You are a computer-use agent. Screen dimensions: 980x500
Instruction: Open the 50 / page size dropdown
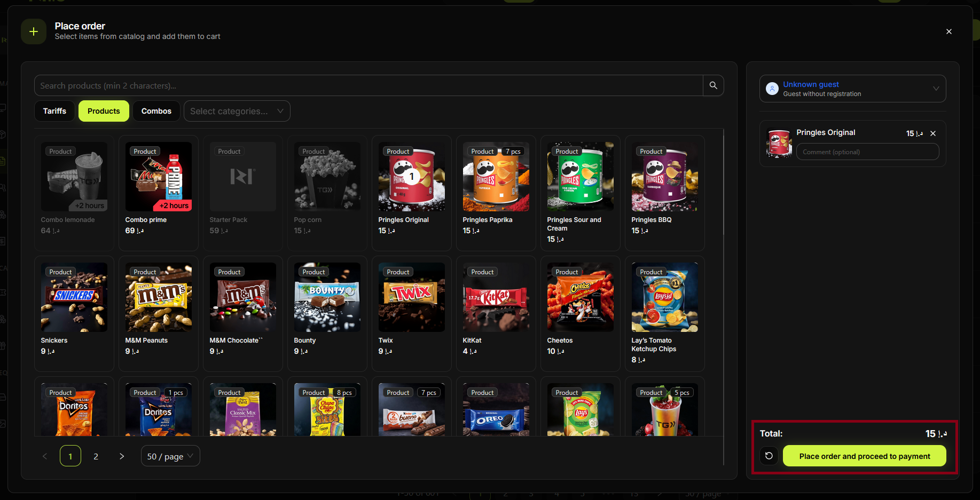(170, 456)
